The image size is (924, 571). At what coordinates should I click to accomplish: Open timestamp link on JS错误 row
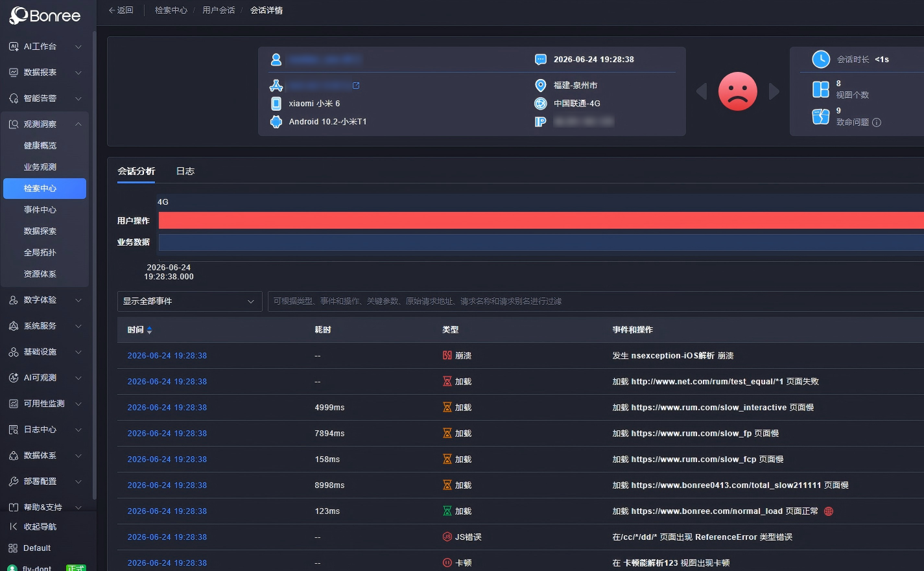tap(167, 537)
